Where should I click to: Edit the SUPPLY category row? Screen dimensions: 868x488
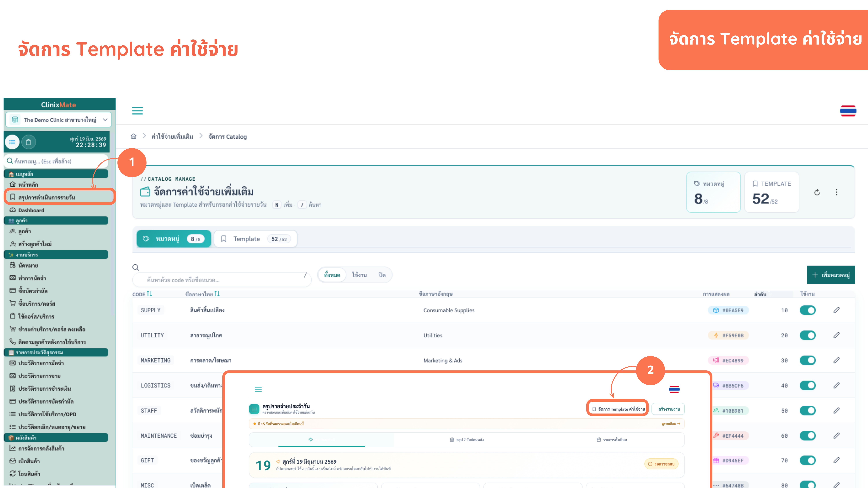[x=836, y=310]
